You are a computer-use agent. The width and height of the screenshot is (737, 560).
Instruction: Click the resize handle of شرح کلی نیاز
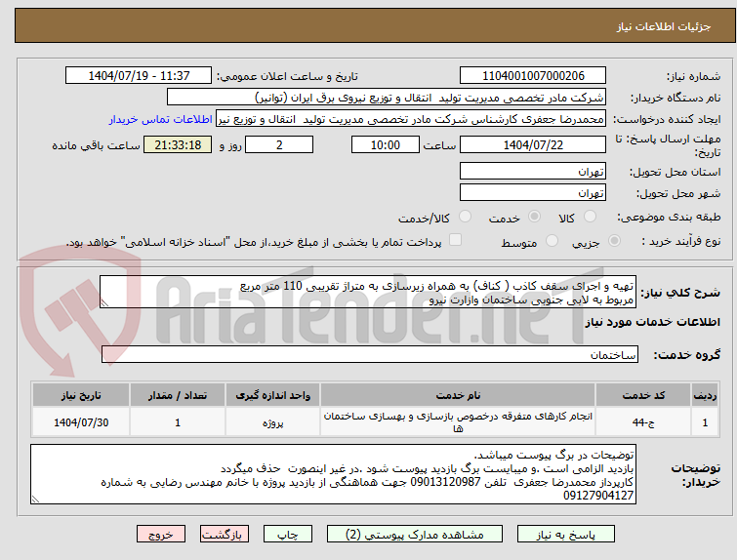click(x=104, y=303)
